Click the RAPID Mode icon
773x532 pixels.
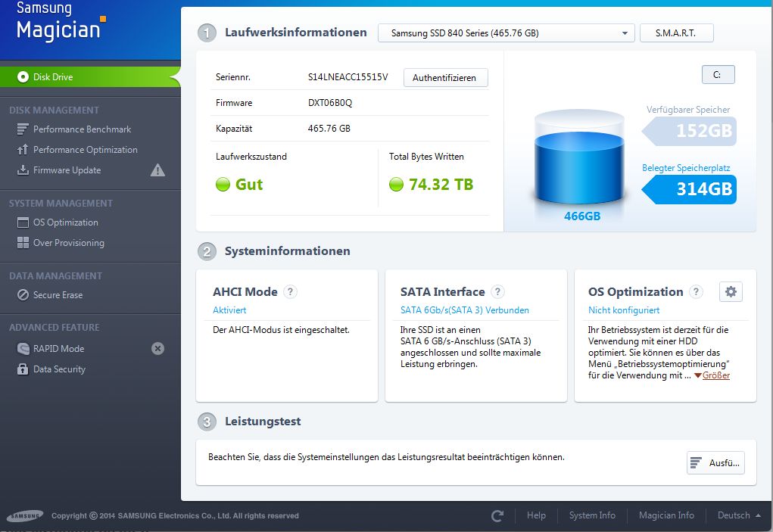[x=23, y=349]
